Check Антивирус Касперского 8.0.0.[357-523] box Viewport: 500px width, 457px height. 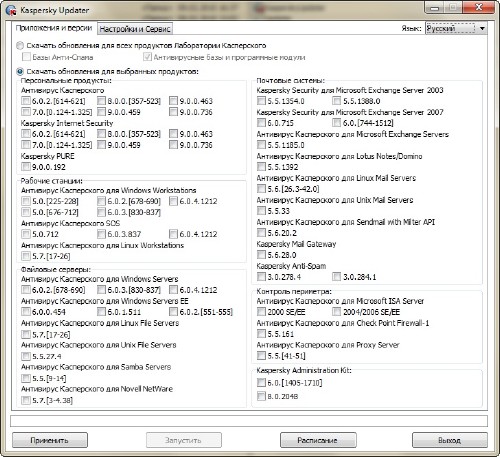pyautogui.click(x=102, y=101)
